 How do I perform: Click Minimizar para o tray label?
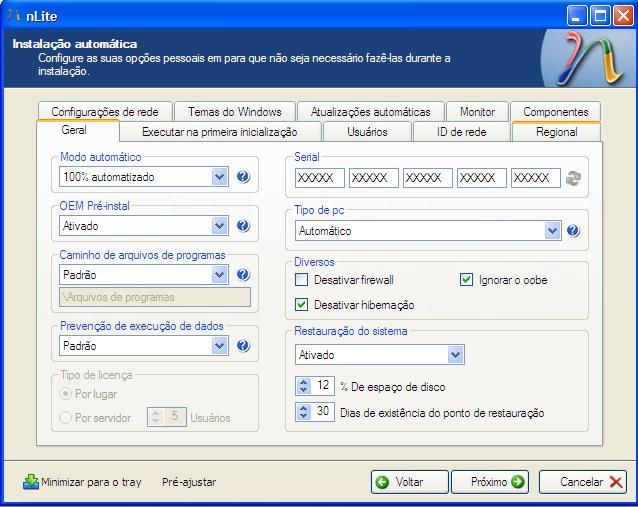click(x=91, y=482)
